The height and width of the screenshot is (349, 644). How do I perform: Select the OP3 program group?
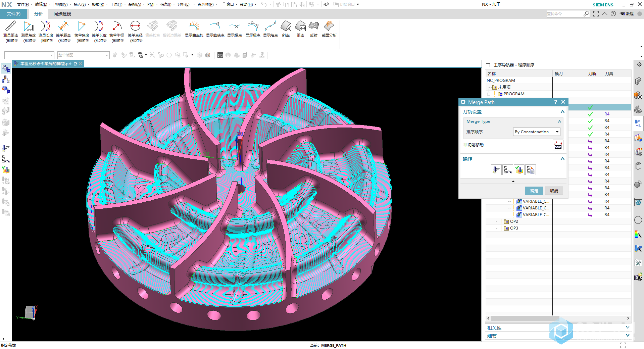[514, 228]
